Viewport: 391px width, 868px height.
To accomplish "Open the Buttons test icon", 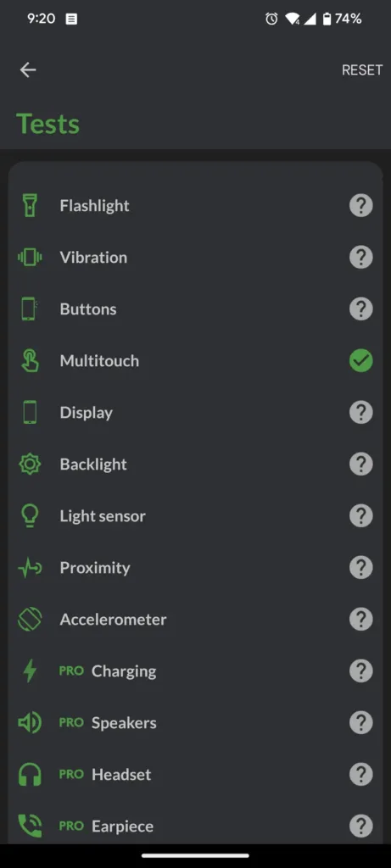I will click(x=30, y=309).
